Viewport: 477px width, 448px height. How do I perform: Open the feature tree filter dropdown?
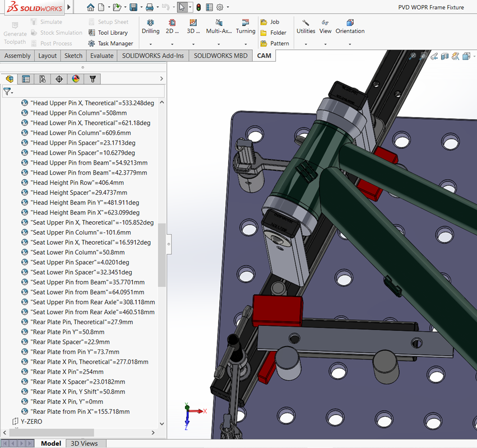tap(8, 91)
